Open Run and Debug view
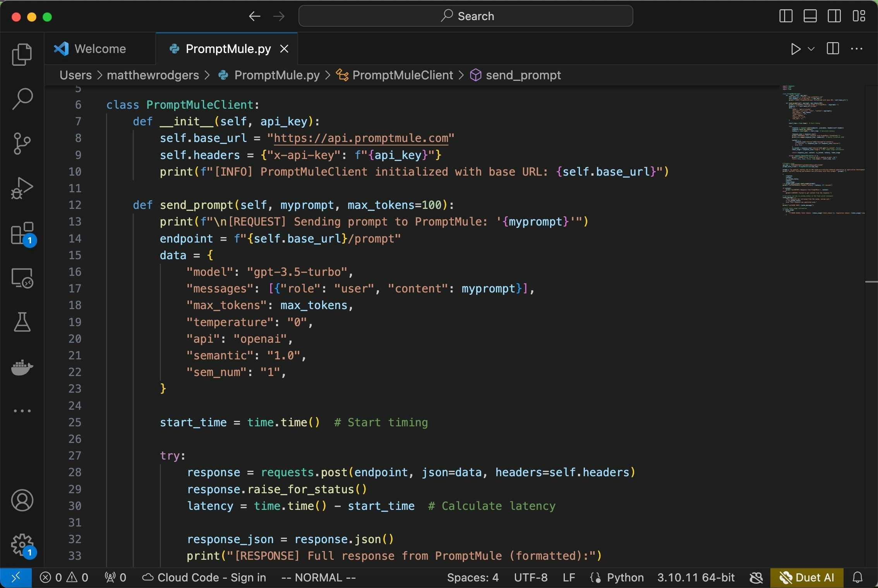 [22, 188]
